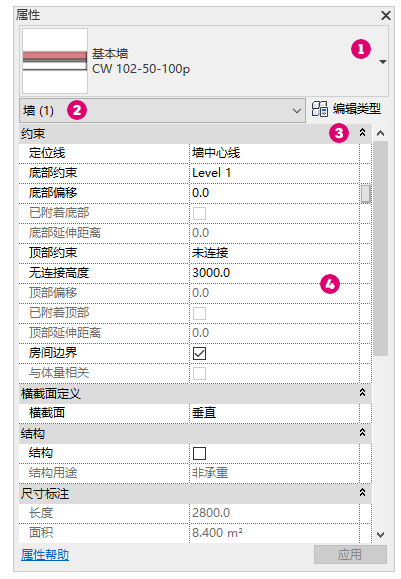Click the scrollbar up arrow
This screenshot has width=401, height=579.
click(x=380, y=133)
